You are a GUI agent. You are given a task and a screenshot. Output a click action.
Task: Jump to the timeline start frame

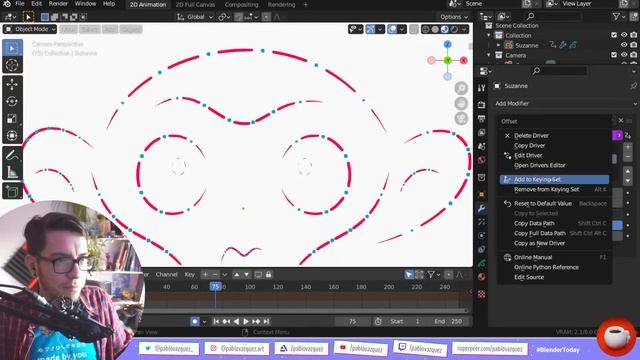click(x=216, y=322)
